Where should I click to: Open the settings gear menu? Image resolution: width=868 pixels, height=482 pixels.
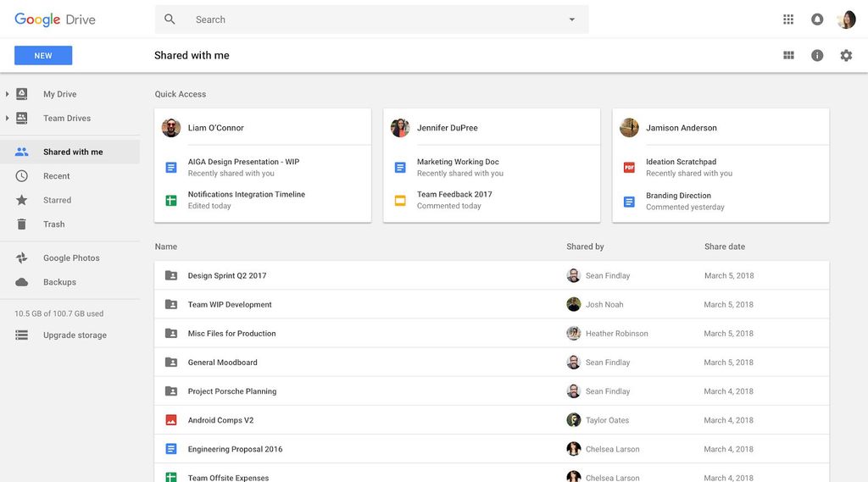(846, 55)
